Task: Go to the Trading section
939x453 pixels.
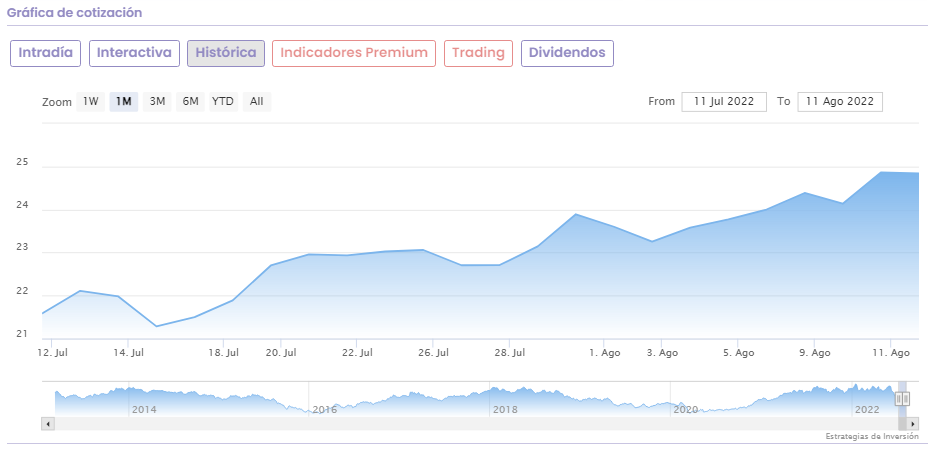Action: point(478,53)
